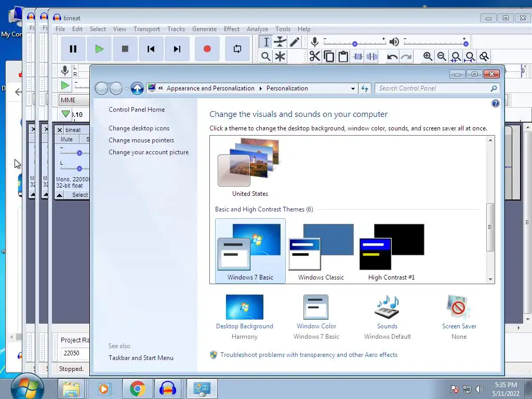Pause playback in Audacity

click(x=73, y=49)
